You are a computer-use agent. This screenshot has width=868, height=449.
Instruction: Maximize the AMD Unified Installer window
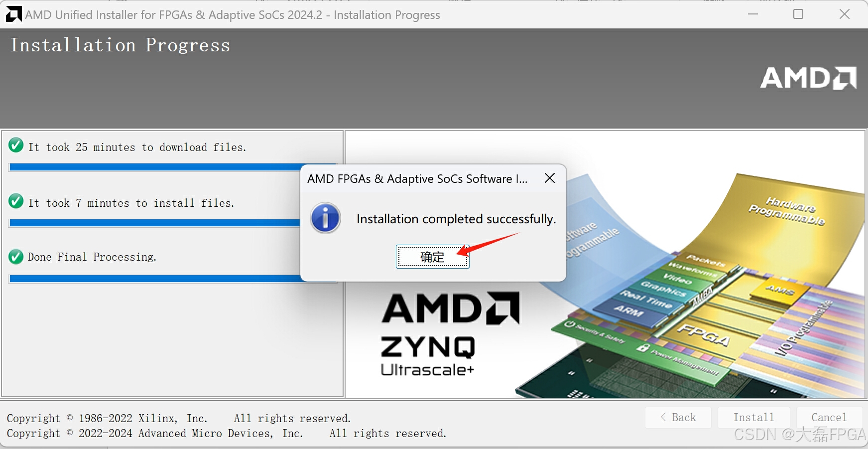[798, 14]
